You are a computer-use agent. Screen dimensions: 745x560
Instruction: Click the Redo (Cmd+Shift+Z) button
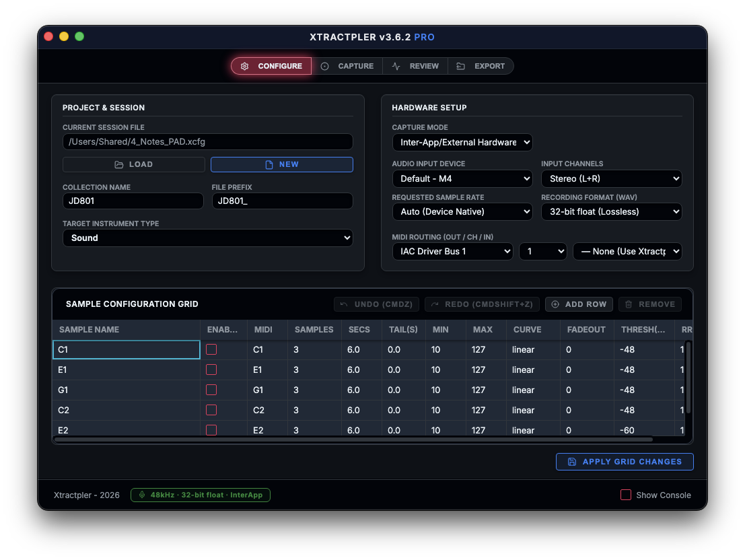click(482, 304)
